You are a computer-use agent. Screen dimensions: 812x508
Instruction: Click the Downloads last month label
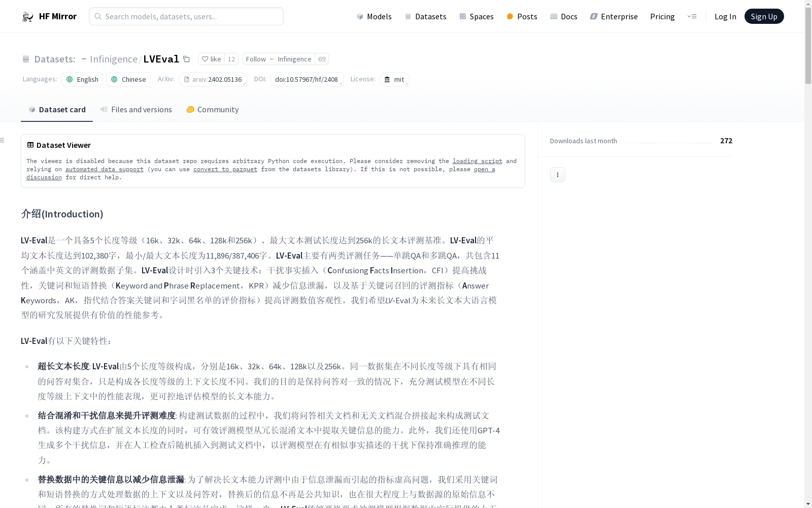tap(584, 141)
